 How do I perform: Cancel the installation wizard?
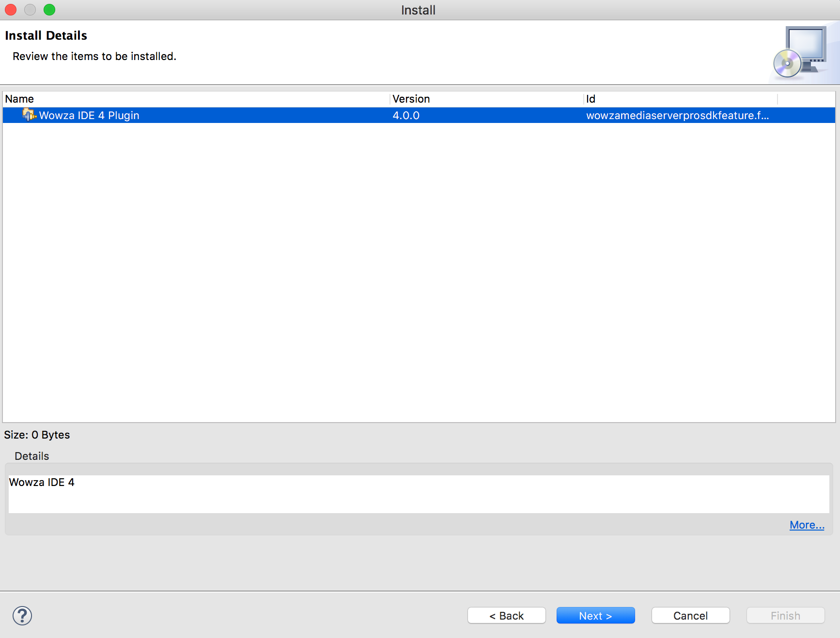click(x=691, y=616)
